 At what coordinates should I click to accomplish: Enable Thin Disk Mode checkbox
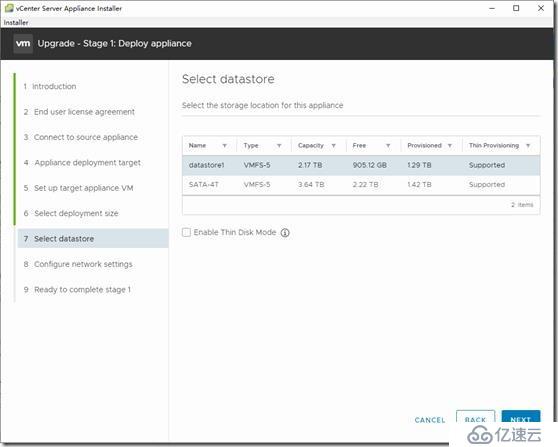pos(186,232)
